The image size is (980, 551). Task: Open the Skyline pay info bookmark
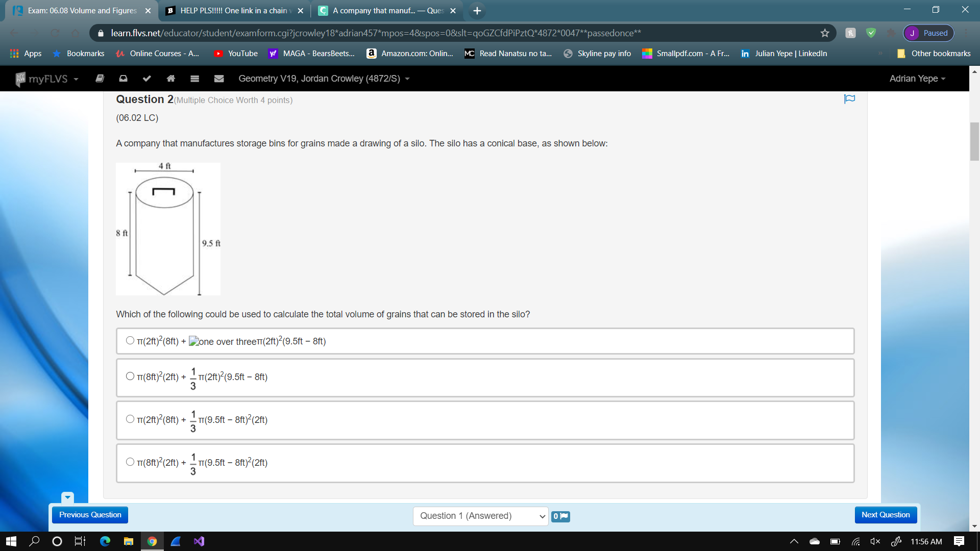click(x=597, y=54)
